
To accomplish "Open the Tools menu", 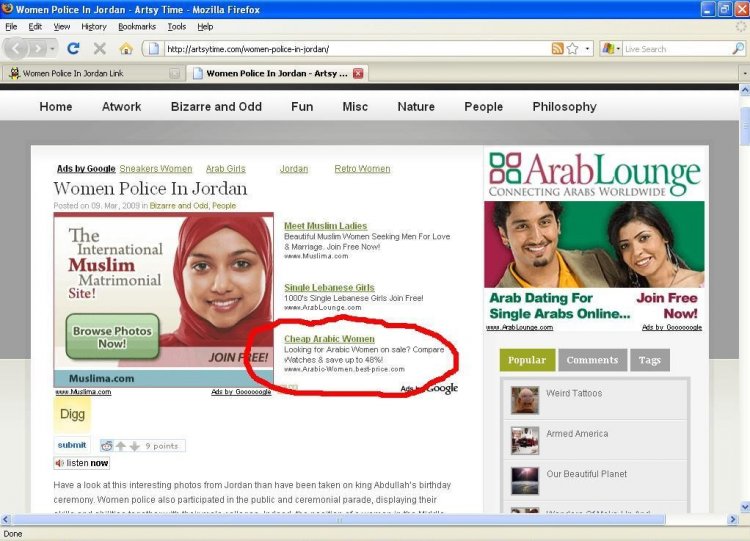I will click(176, 27).
